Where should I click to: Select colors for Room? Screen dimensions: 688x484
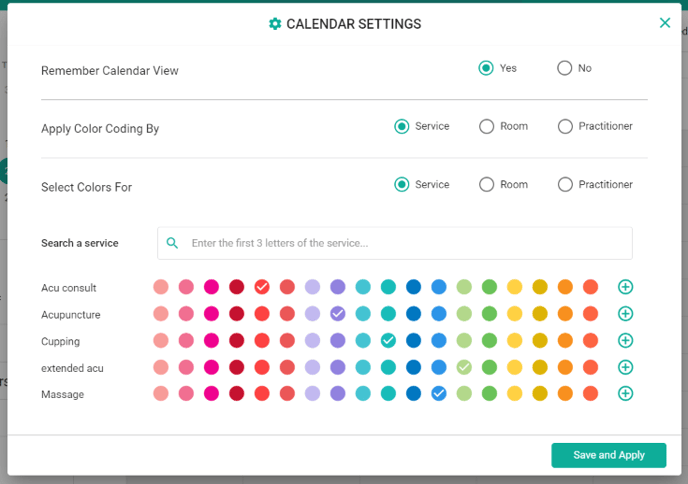click(487, 184)
